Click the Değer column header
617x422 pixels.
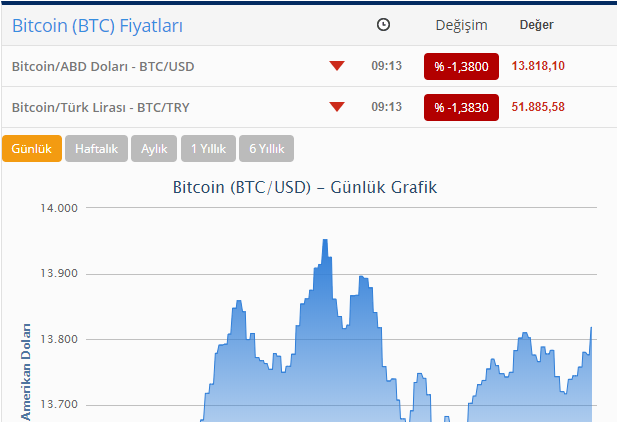point(536,25)
